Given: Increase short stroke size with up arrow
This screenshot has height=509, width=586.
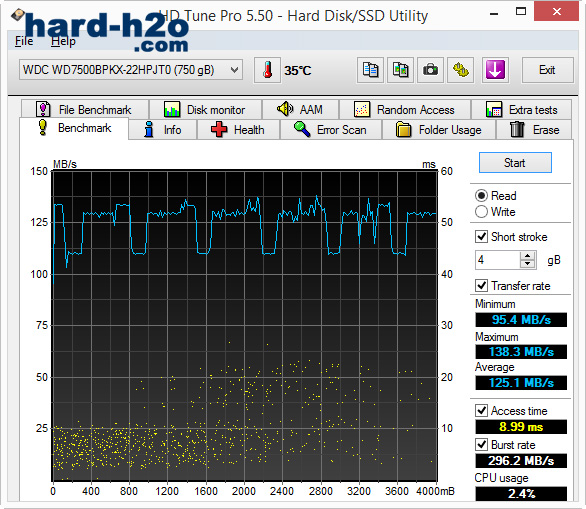Looking at the screenshot, I should (x=527, y=256).
